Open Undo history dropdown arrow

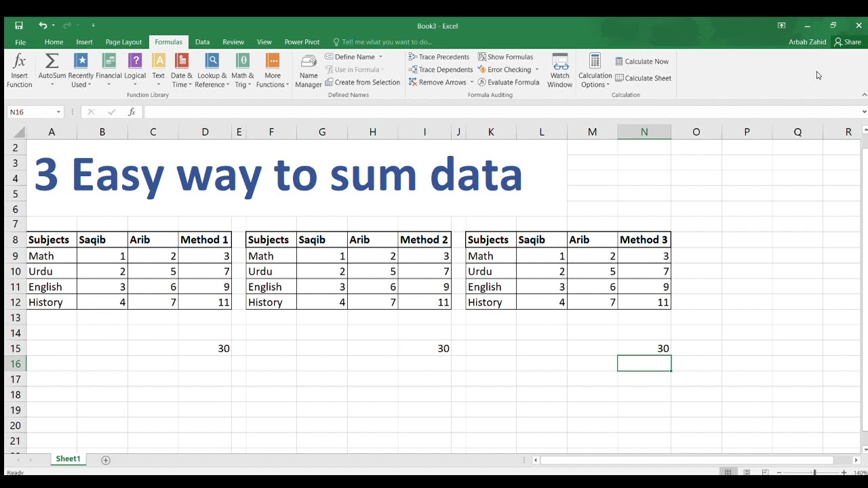pyautogui.click(x=54, y=26)
